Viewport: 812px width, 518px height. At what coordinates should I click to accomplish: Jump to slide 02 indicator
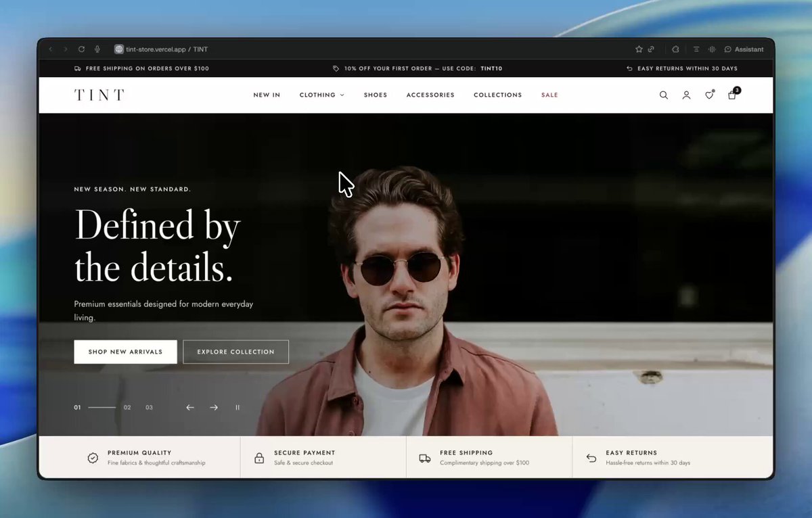pyautogui.click(x=127, y=408)
